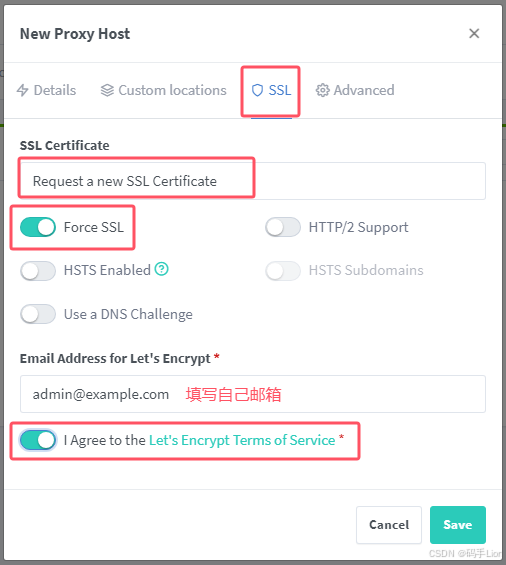This screenshot has width=506, height=565.
Task: Focus the Let's Encrypt email address field
Action: (x=253, y=394)
